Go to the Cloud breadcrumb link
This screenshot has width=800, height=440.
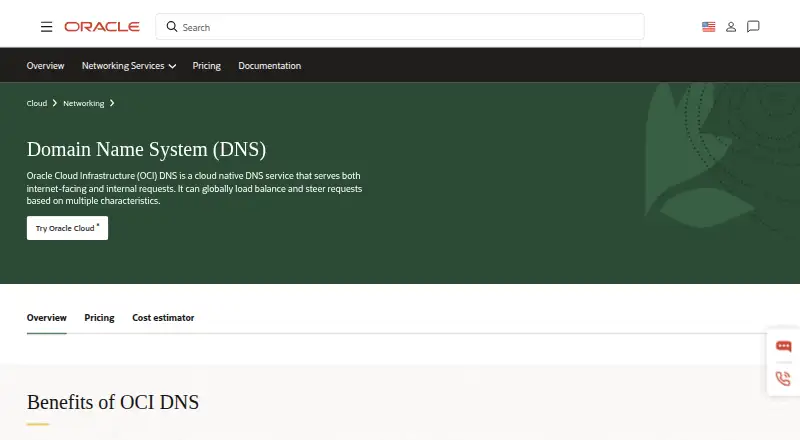click(x=37, y=103)
